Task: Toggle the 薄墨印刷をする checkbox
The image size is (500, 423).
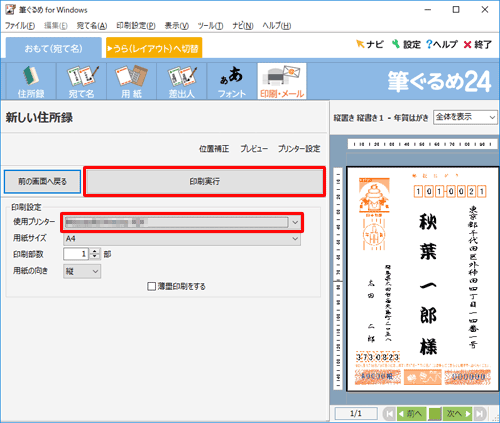Action: 151,286
